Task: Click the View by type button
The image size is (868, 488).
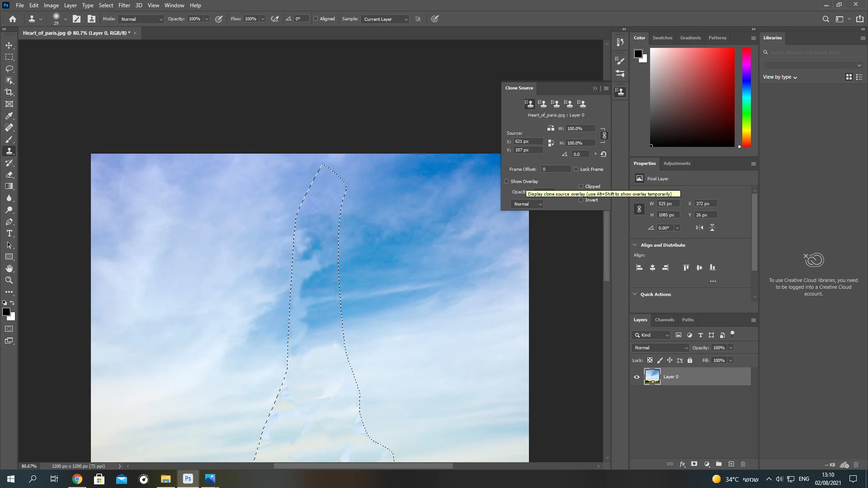Action: (780, 77)
